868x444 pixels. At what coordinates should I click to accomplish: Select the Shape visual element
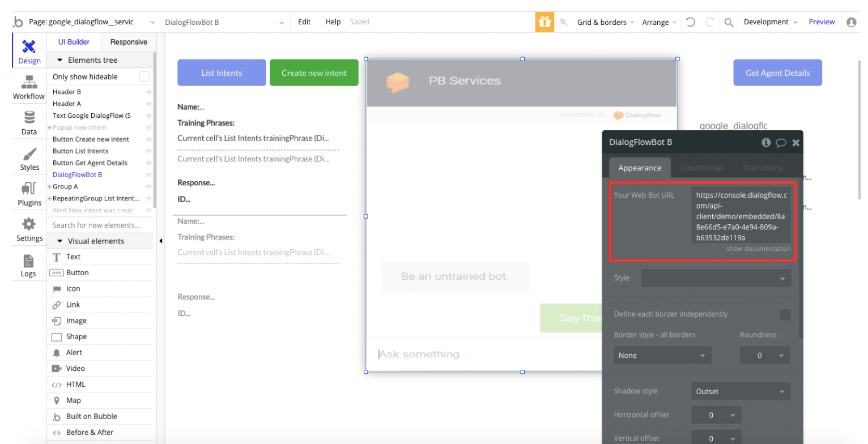tap(100, 336)
